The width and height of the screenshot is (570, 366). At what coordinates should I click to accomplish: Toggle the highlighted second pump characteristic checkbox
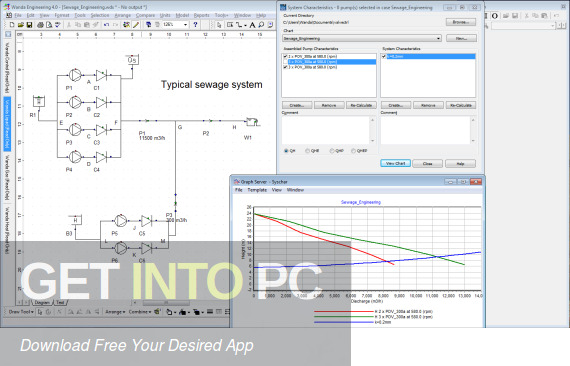285,62
